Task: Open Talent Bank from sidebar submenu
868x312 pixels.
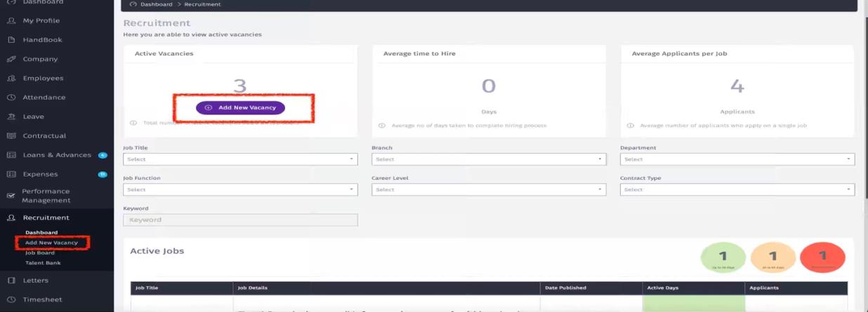Action: (43, 263)
